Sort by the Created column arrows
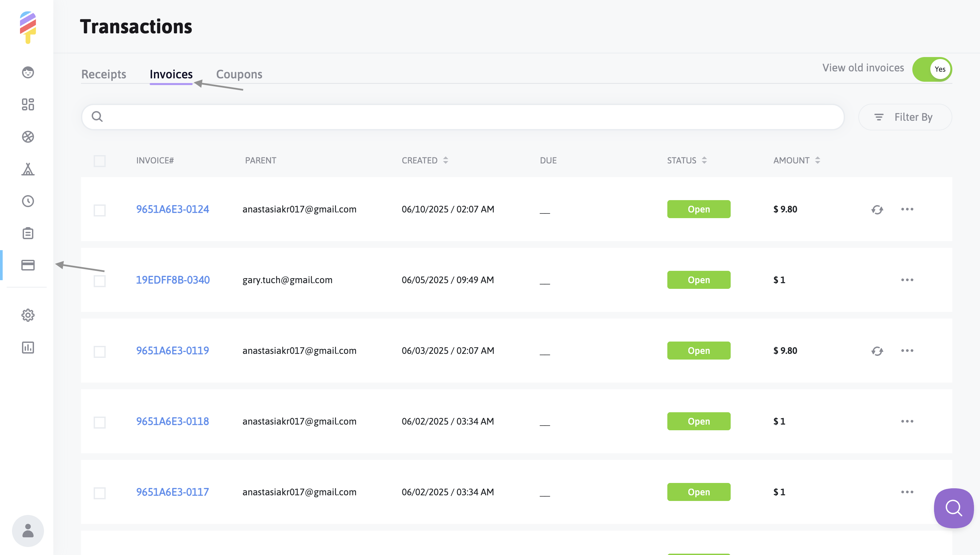 pyautogui.click(x=445, y=160)
